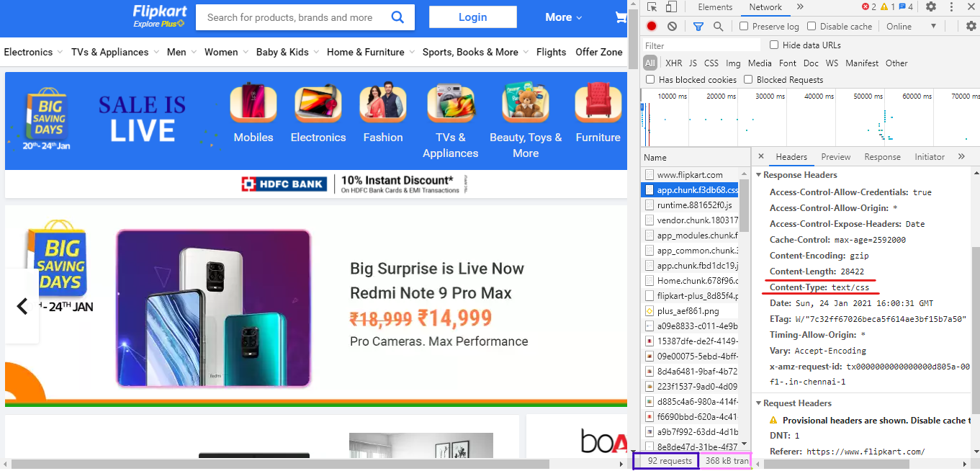Enable the Preserve log checkbox
This screenshot has height=471, width=980.
[744, 27]
